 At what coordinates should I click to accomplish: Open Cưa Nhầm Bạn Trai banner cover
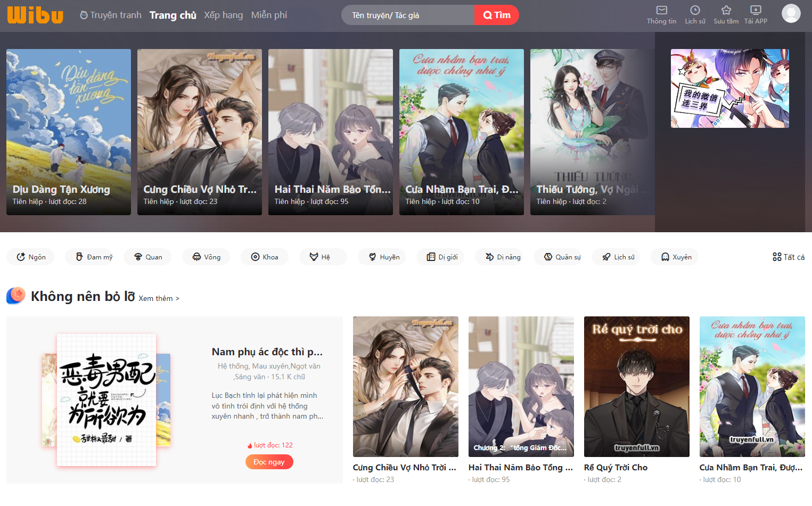[x=462, y=132]
